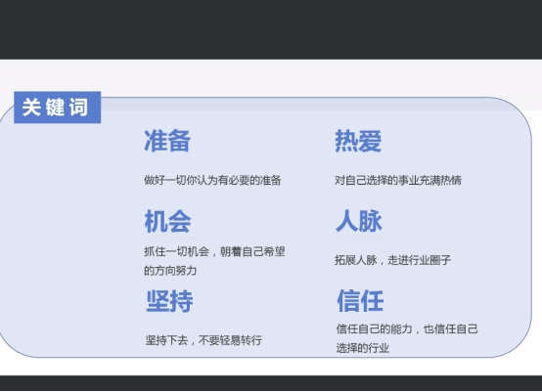Click the line 选择的行业
This screenshot has height=392, width=542.
tap(363, 348)
